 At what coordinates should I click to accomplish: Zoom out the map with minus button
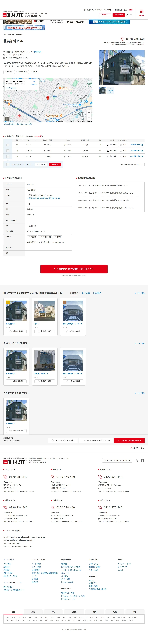pyautogui.click(x=89, y=117)
